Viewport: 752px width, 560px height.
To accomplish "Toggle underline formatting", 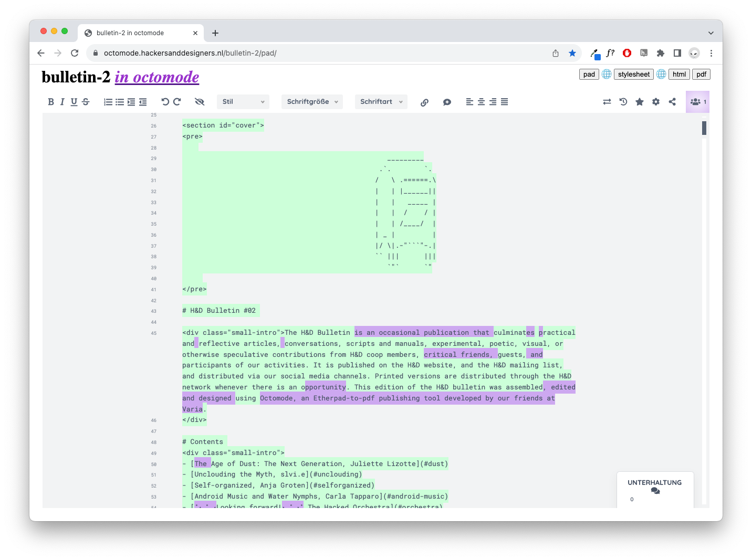I will pos(74,102).
